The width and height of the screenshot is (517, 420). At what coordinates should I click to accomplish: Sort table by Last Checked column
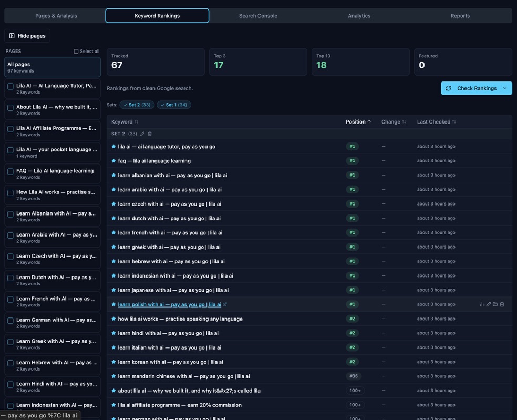[436, 122]
